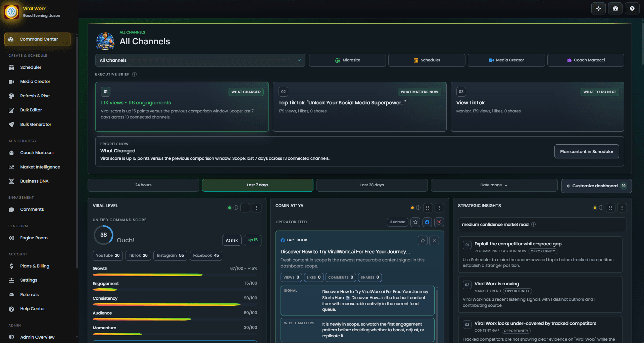Screen dimensions: 644x343
Task: Toggle the Facebook filter in Operator Feed
Action: [x=427, y=222]
